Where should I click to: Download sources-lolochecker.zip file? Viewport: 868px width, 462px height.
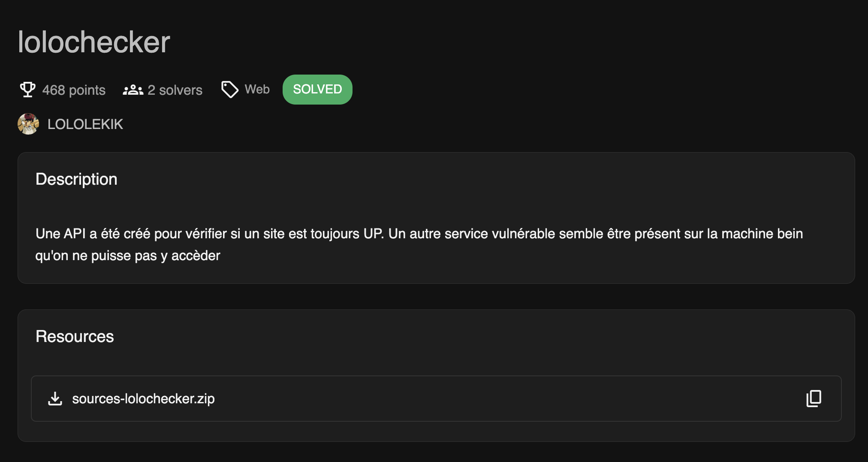click(143, 399)
